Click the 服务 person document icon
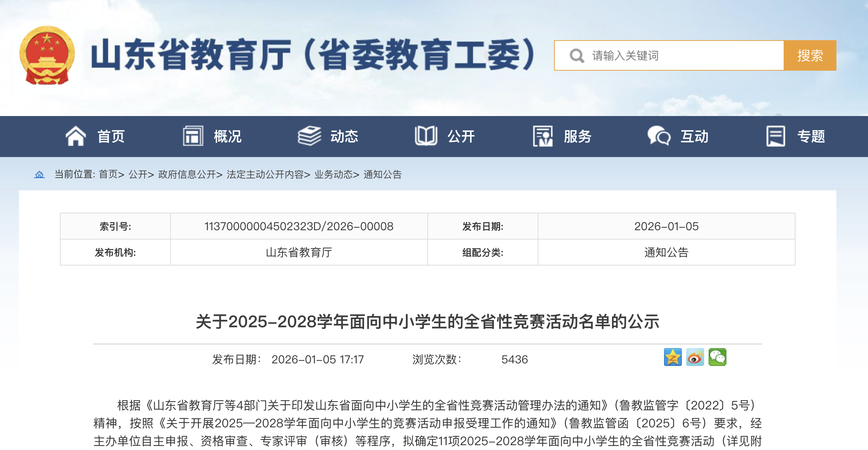 [x=542, y=136]
